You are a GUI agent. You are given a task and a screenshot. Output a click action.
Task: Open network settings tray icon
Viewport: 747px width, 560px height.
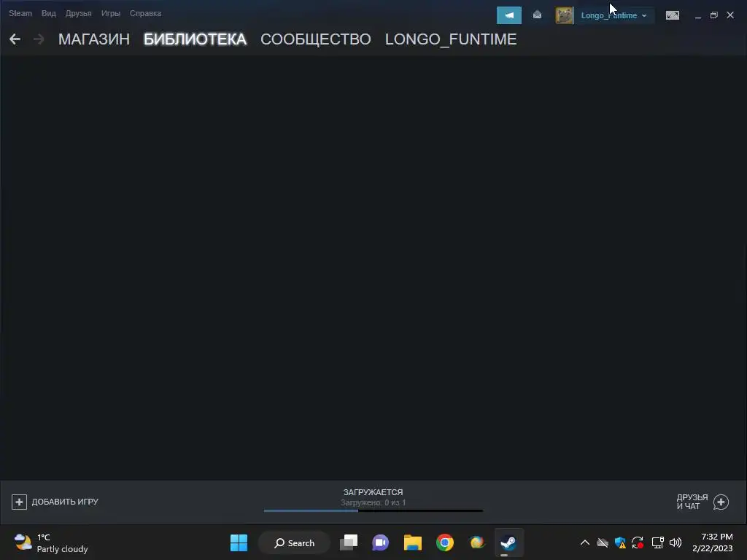pyautogui.click(x=658, y=542)
